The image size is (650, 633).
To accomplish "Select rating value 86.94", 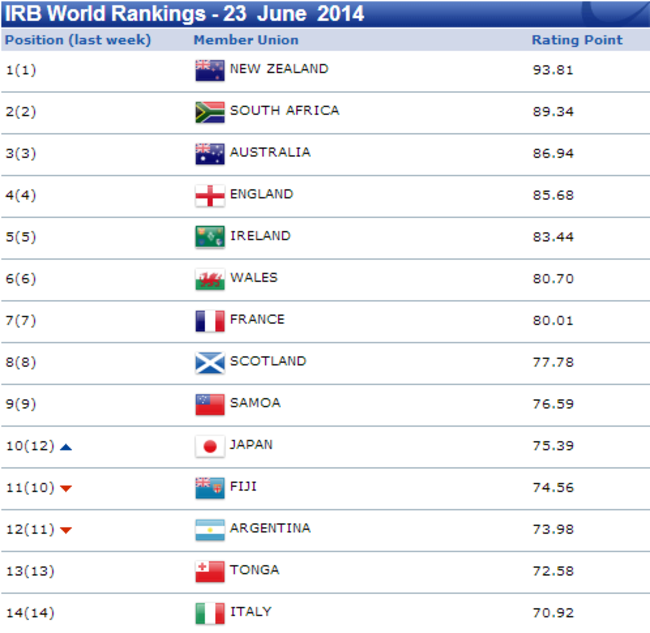I will 553,153.
